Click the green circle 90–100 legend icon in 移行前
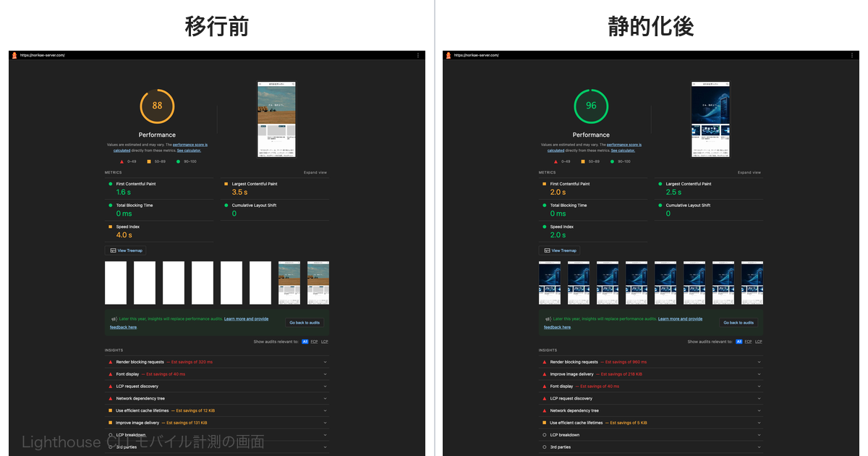 [x=178, y=161]
